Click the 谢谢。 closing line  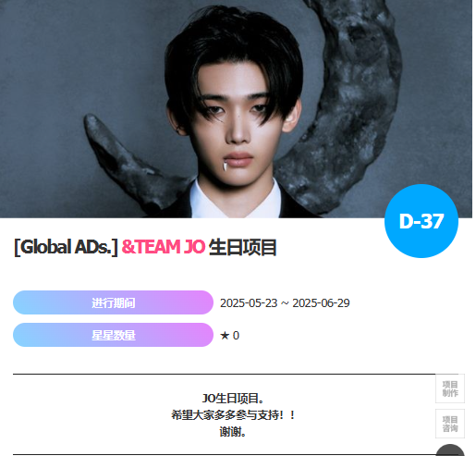pyautogui.click(x=233, y=432)
